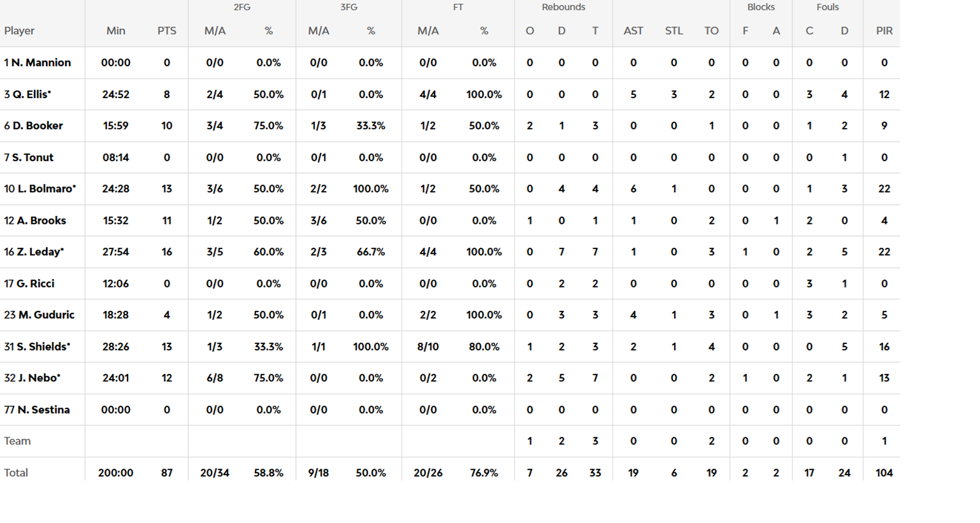The width and height of the screenshot is (980, 523).
Task: Open M. Guduric's player page
Action: coord(46,315)
